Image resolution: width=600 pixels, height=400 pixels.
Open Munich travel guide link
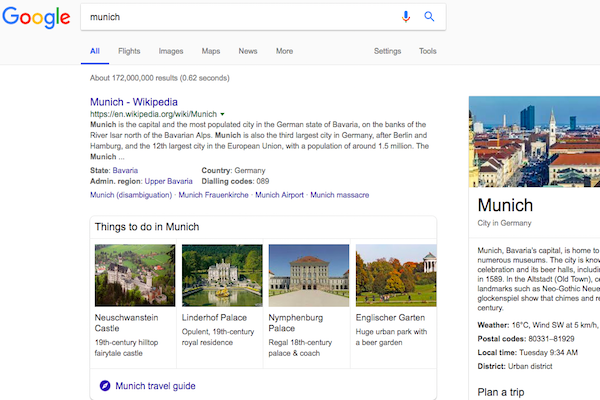tap(155, 386)
